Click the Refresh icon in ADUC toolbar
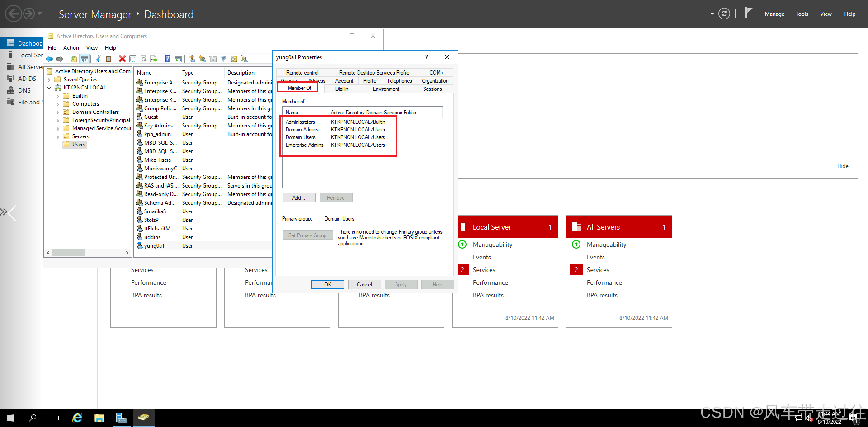This screenshot has height=427, width=868. point(143,59)
